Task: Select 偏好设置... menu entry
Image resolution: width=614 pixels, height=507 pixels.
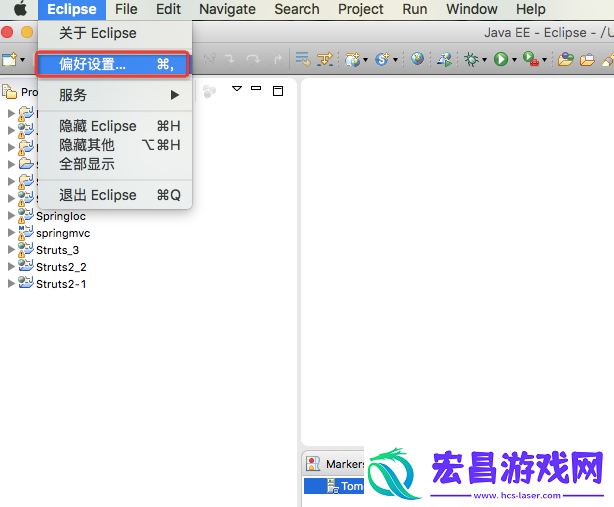Action: pos(113,64)
